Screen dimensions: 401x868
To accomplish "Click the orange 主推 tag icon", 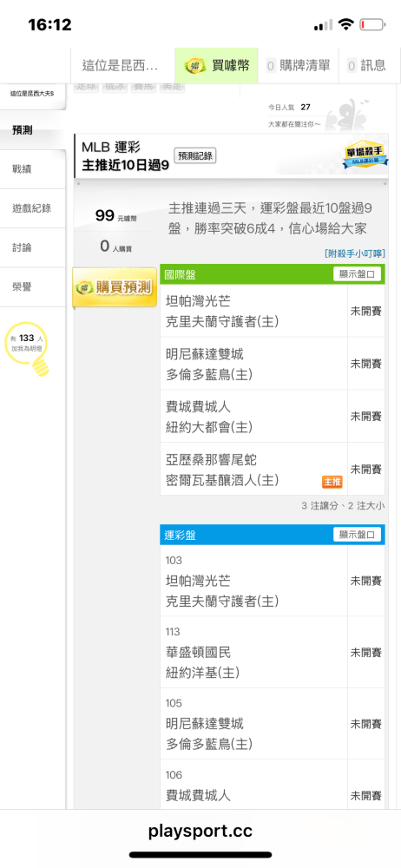I will [332, 482].
